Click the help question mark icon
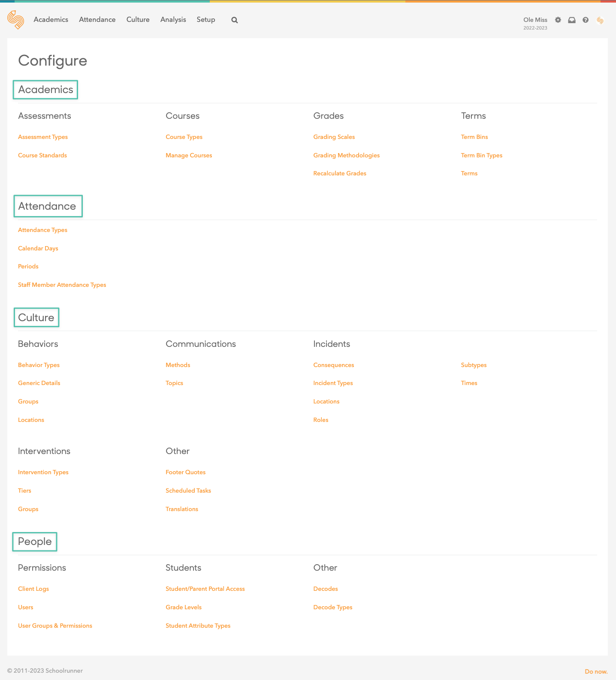The image size is (616, 680). pos(585,20)
